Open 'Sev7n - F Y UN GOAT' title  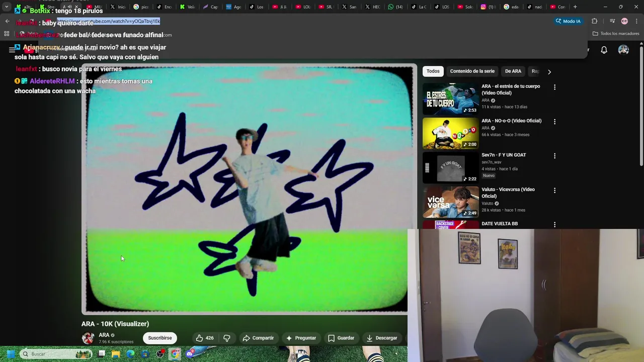pos(504,155)
